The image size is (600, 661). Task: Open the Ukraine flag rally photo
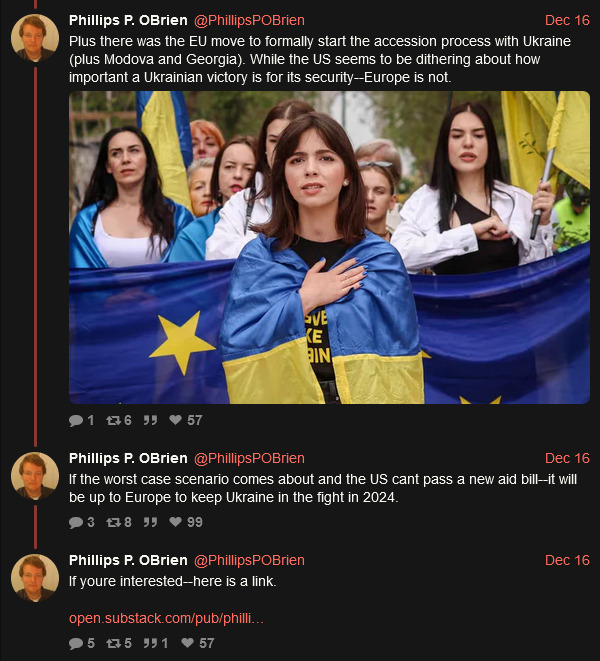tap(329, 247)
